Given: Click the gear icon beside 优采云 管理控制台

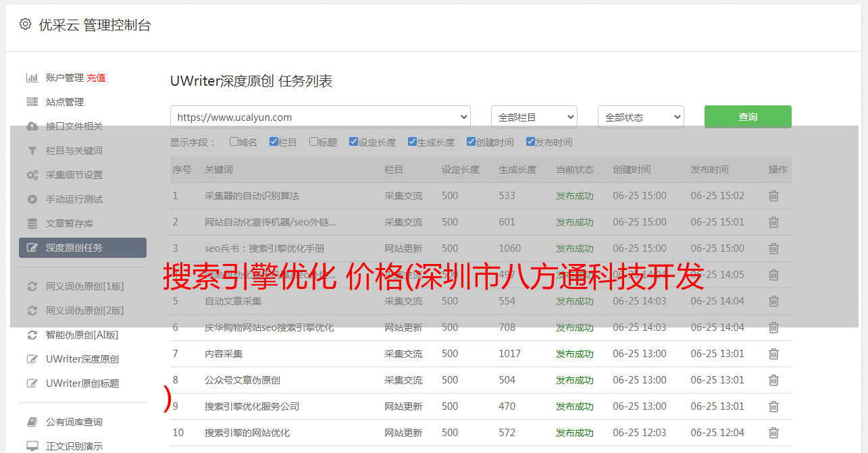Looking at the screenshot, I should (25, 24).
